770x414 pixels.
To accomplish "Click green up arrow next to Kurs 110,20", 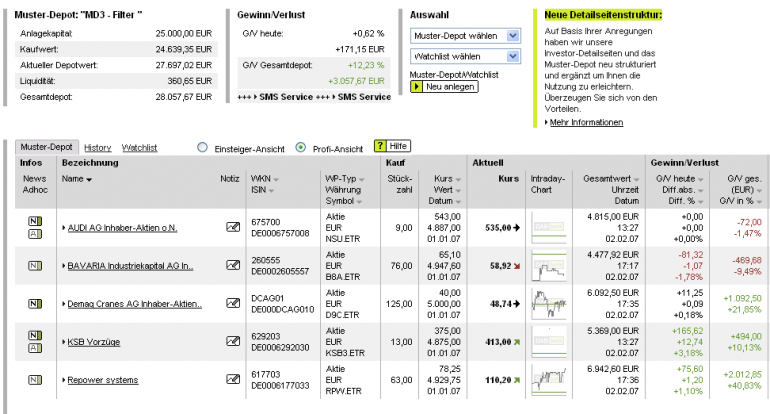I will [517, 380].
